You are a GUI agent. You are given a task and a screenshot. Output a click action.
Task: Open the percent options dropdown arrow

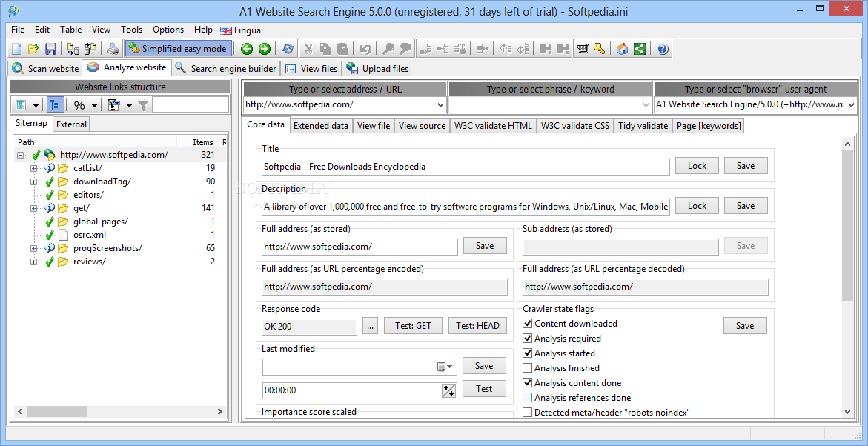click(95, 105)
